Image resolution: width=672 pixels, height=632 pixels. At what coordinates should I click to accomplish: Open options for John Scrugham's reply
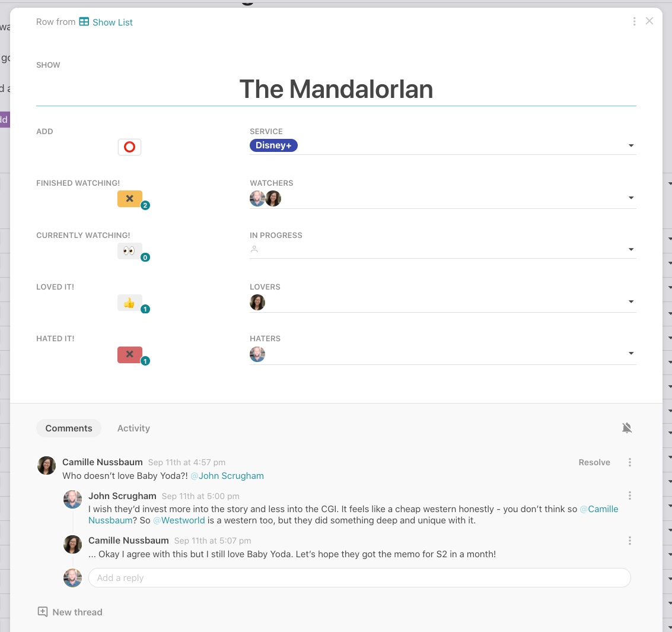coord(629,496)
